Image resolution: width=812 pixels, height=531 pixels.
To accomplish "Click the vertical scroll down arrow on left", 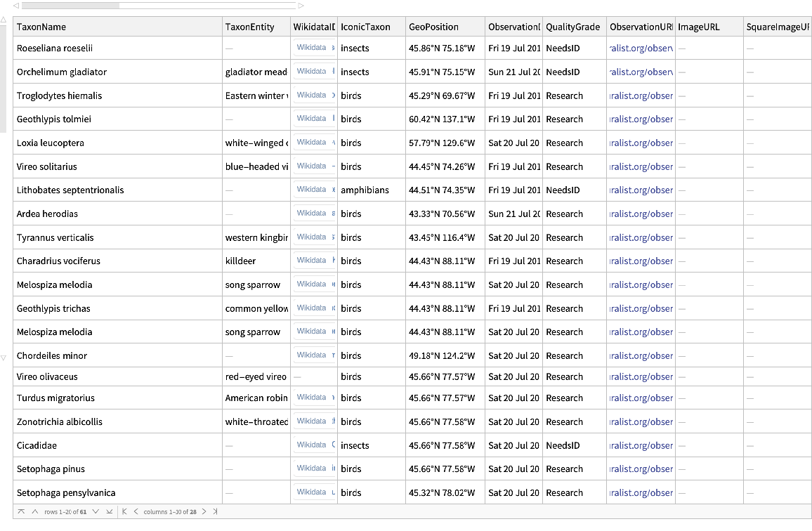I will (4, 358).
